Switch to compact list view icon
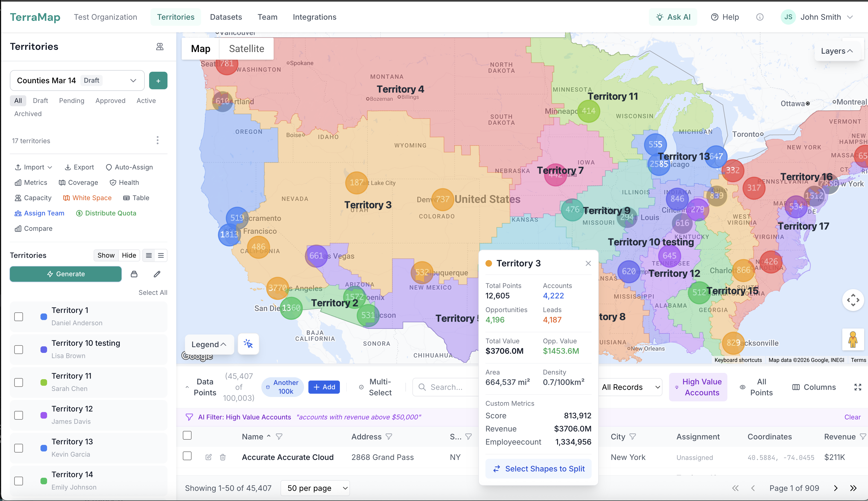Viewport: 868px width, 501px height. click(x=149, y=255)
